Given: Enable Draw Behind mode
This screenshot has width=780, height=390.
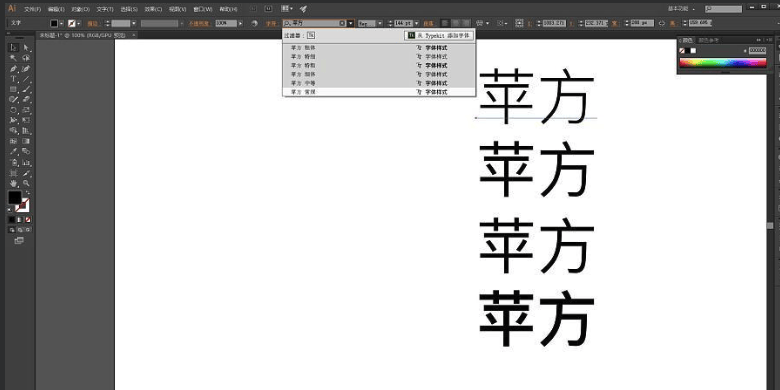Looking at the screenshot, I should click(20, 230).
